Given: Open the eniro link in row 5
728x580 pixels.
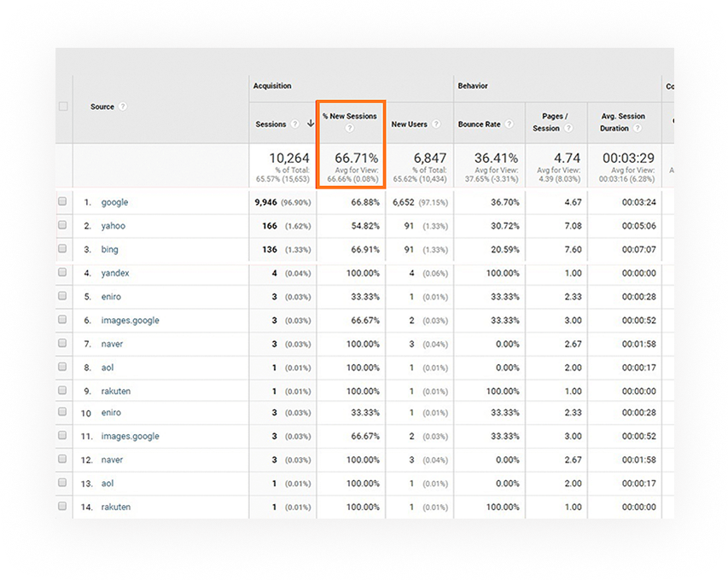Looking at the screenshot, I should [111, 297].
